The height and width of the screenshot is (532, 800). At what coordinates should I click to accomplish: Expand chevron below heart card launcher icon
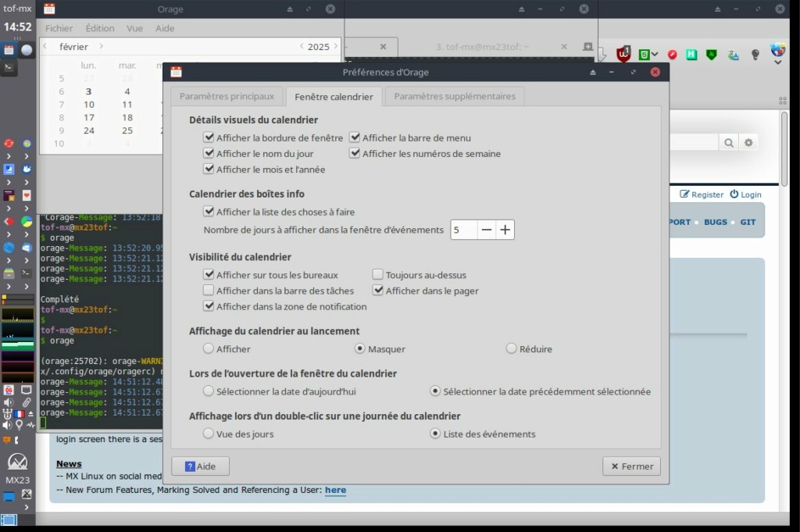pyautogui.click(x=27, y=209)
